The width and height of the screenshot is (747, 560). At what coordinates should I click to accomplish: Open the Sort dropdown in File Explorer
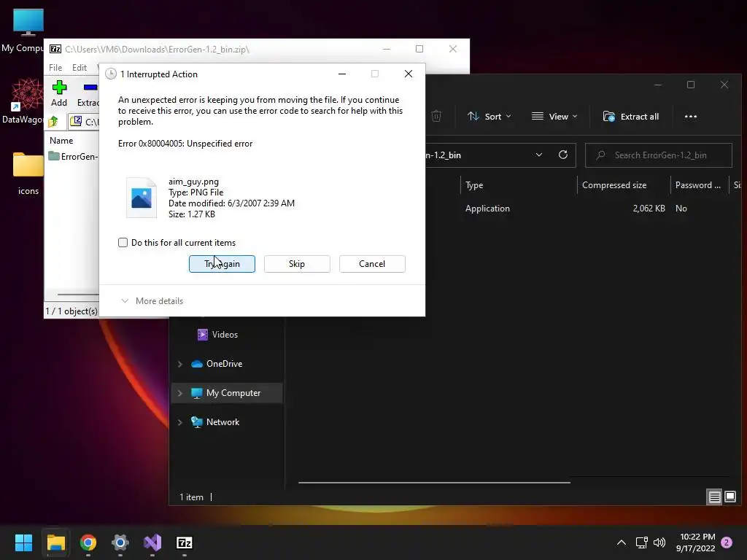point(489,116)
